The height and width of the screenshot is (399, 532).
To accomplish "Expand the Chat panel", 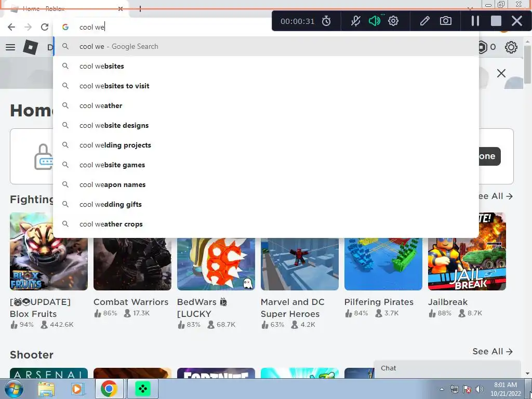I will pyautogui.click(x=447, y=369).
